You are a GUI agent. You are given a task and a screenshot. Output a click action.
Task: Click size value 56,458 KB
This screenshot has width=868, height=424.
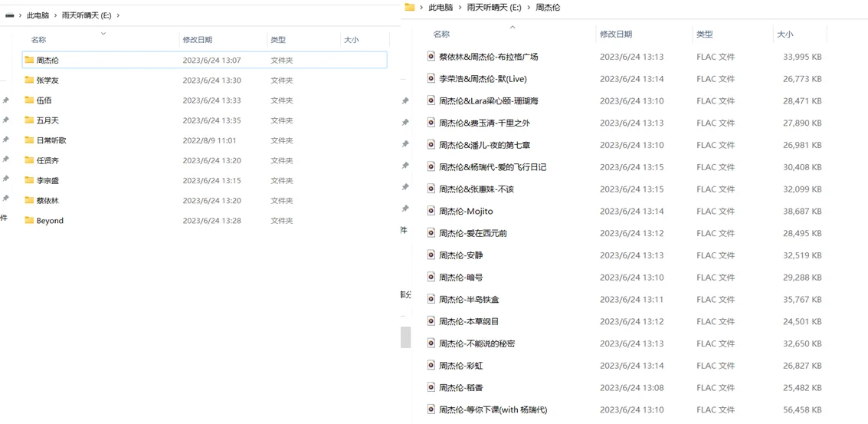pos(802,409)
